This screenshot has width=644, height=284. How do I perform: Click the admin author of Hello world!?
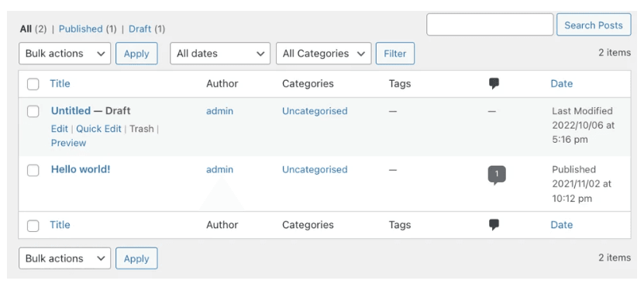pyautogui.click(x=220, y=169)
